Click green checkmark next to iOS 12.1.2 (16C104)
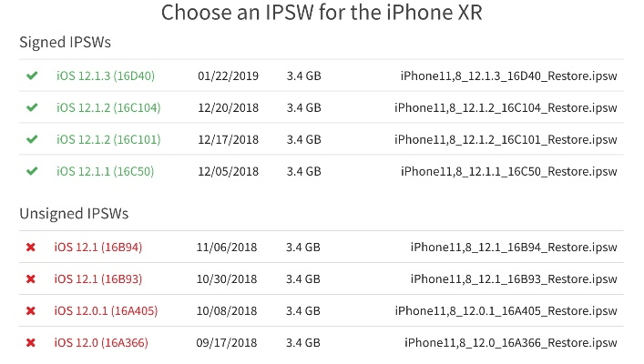The image size is (644, 364). [32, 107]
